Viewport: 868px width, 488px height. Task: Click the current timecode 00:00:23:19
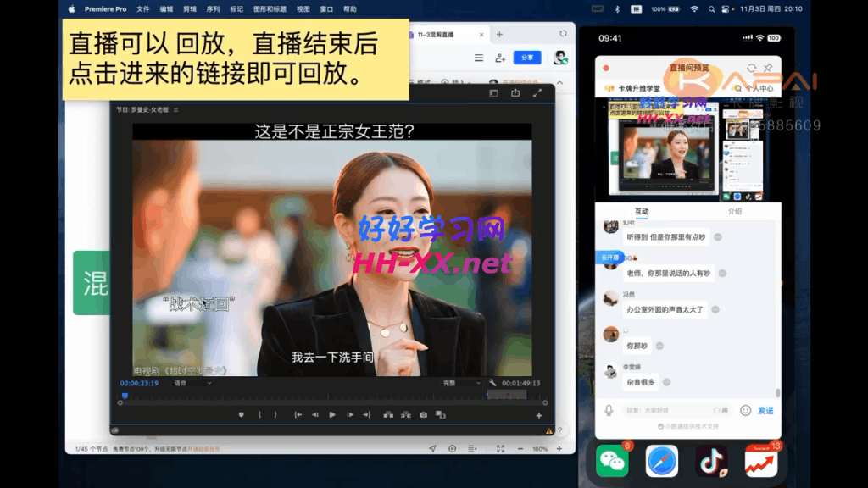[x=139, y=383]
